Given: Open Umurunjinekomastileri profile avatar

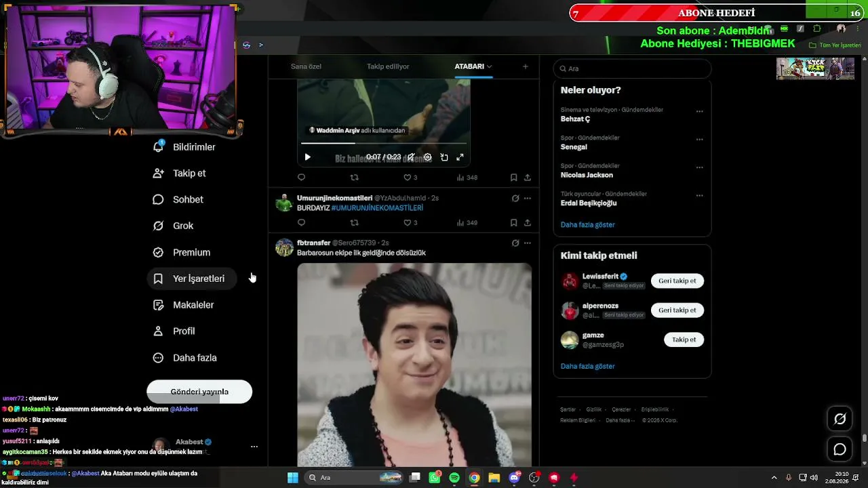Looking at the screenshot, I should [x=284, y=203].
